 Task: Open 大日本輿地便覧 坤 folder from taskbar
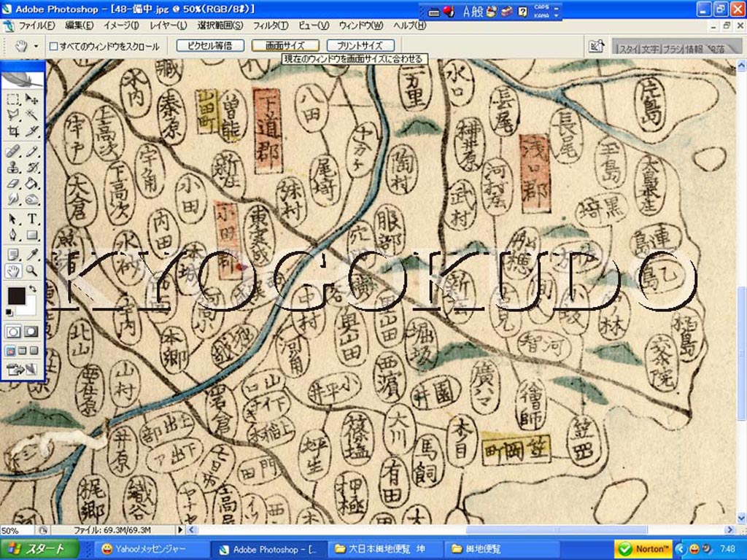click(385, 549)
